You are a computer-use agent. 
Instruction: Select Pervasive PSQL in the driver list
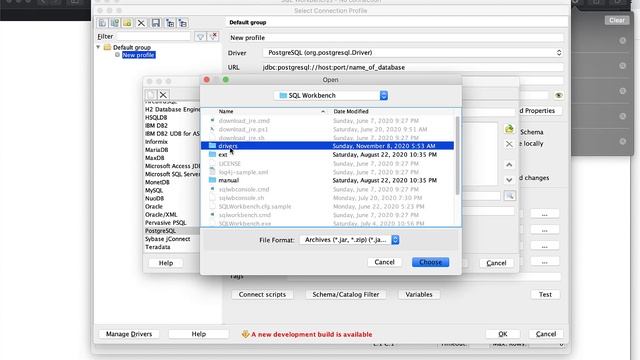pos(165,222)
